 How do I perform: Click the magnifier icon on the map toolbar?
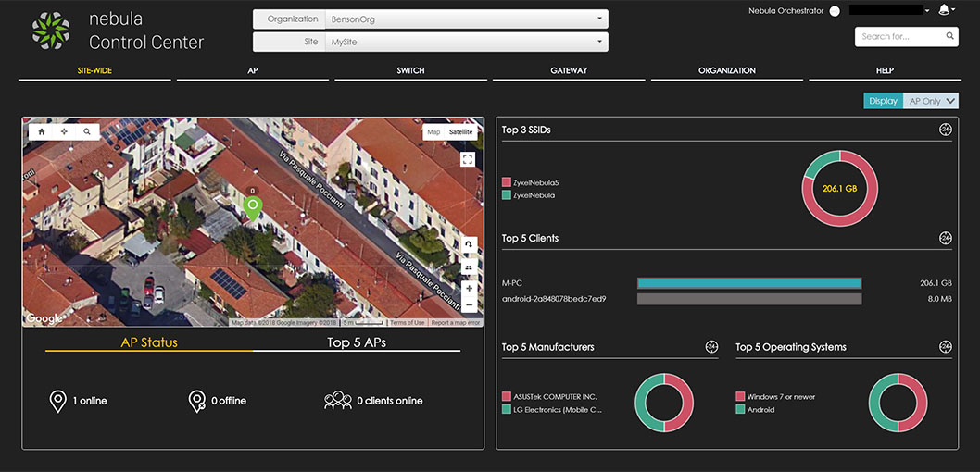pyautogui.click(x=87, y=131)
